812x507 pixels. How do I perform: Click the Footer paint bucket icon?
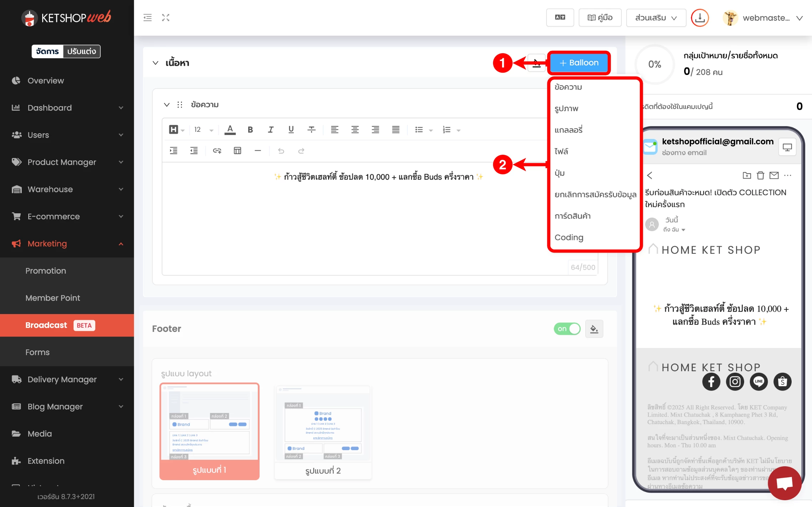click(x=594, y=329)
